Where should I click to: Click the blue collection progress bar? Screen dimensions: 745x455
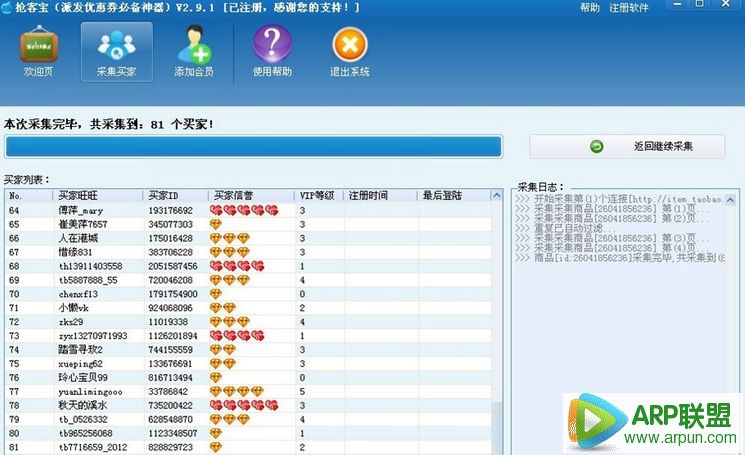click(254, 146)
